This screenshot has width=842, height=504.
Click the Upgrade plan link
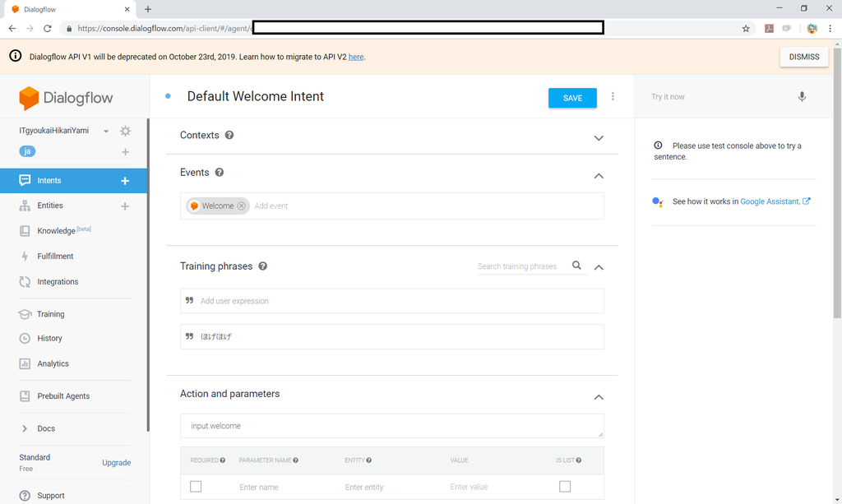(117, 463)
